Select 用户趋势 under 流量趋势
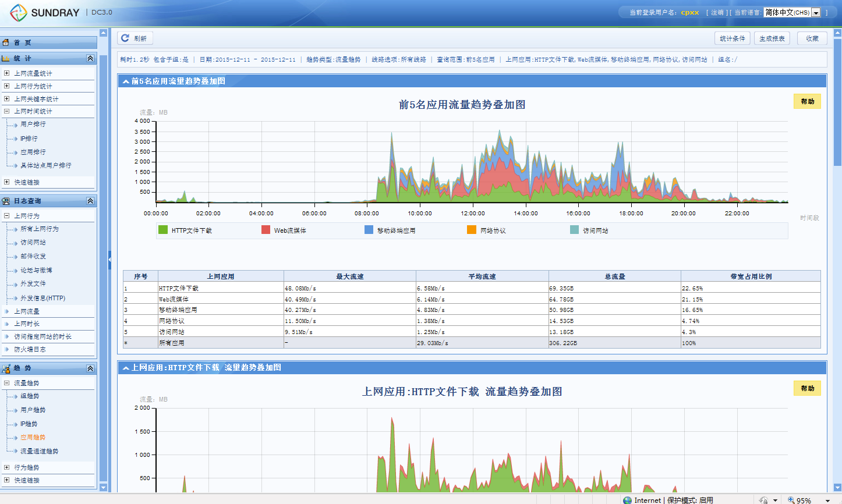 (x=33, y=410)
